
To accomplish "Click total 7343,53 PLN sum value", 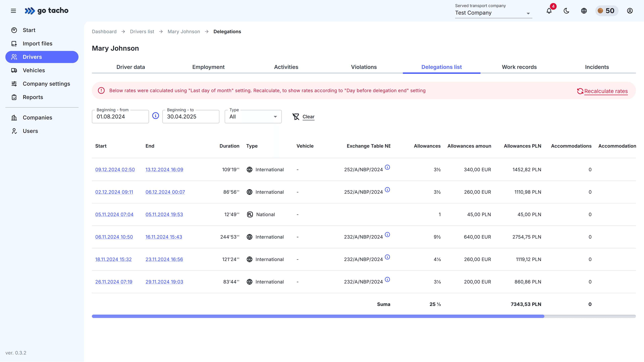I will pos(526,305).
